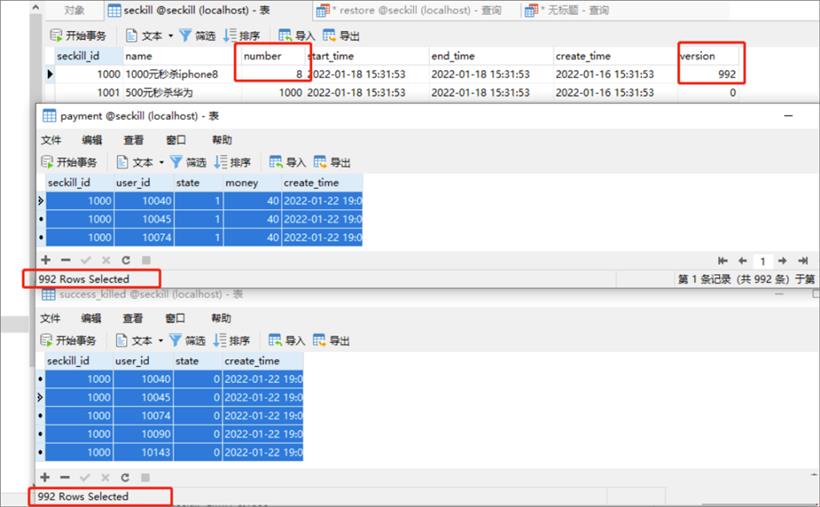Open the Text dropdown in the payment toolbar

(x=140, y=162)
